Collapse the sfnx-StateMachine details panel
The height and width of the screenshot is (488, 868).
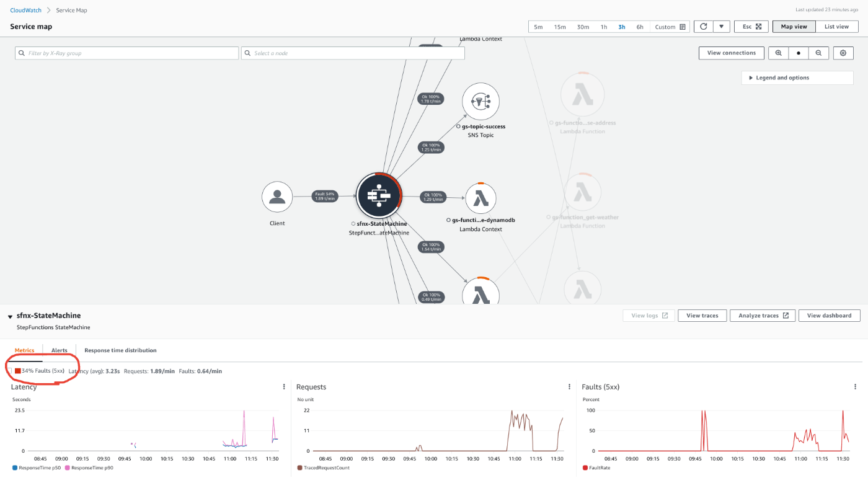point(11,317)
